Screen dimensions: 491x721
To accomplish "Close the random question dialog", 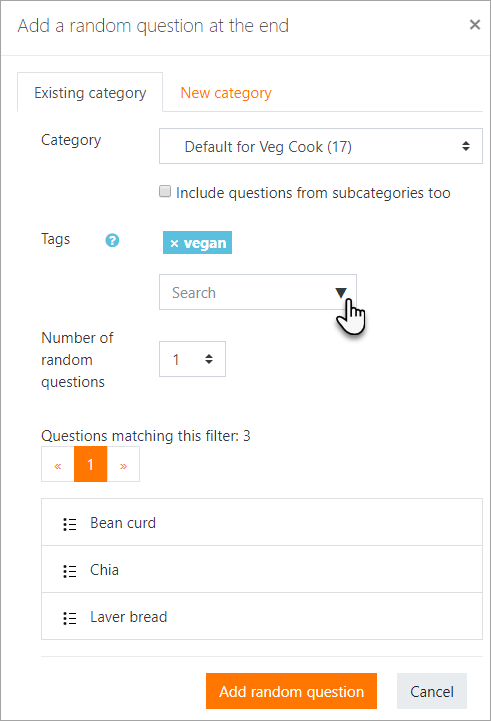I will pos(474,24).
